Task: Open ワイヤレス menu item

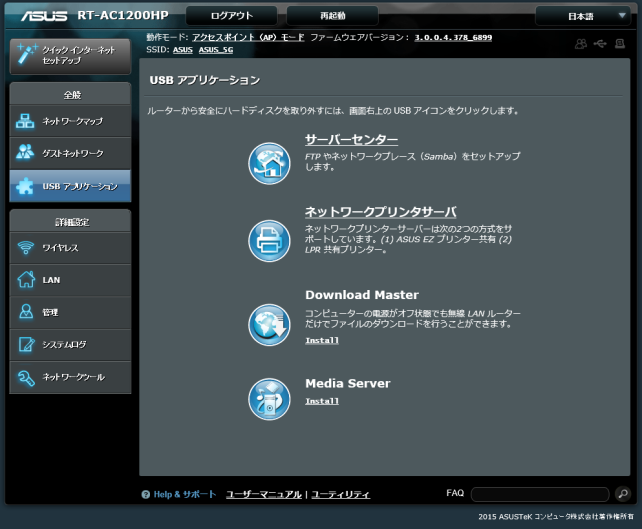Action: click(70, 248)
